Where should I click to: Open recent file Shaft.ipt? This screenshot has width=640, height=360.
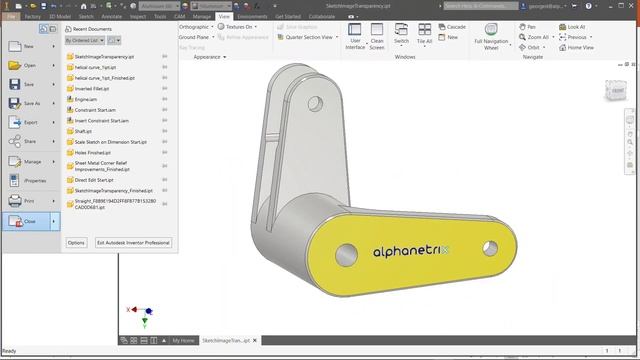83,131
